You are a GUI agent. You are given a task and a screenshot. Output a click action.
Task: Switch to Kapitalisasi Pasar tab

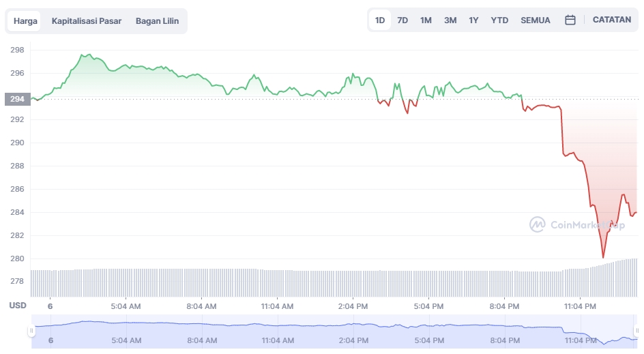87,21
